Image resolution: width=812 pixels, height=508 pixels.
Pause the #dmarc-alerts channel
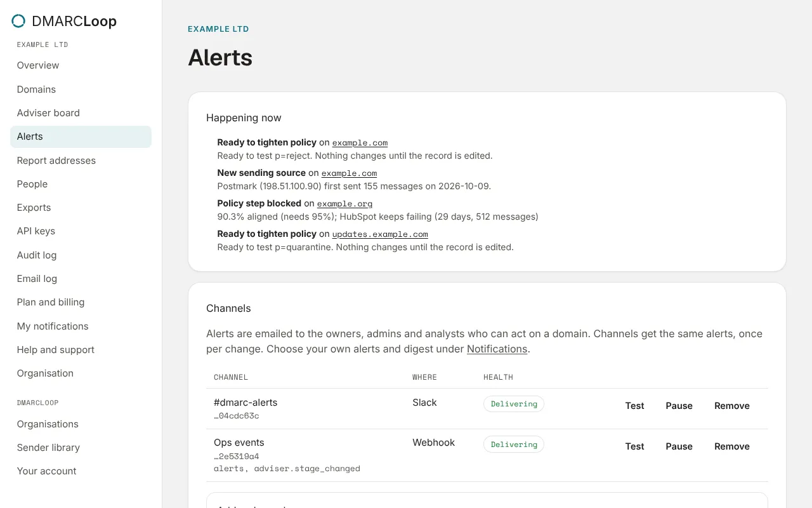(x=679, y=406)
